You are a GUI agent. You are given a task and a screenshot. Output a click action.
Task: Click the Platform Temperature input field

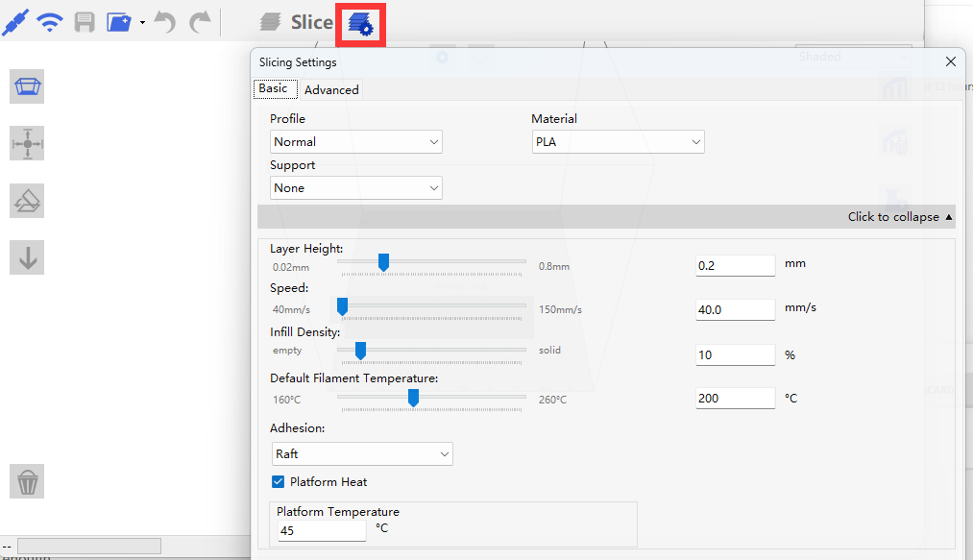pos(322,530)
